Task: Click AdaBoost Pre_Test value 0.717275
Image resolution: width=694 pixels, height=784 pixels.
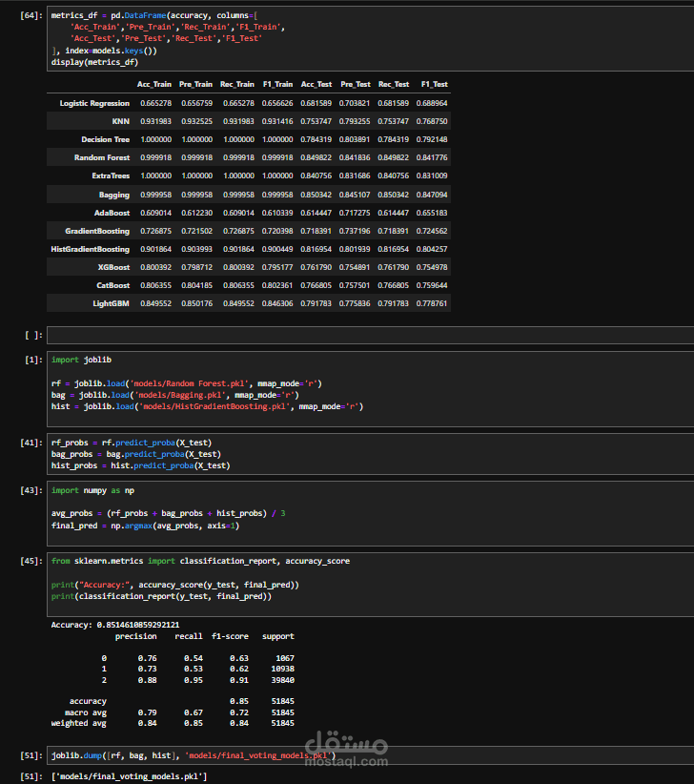Action: 355,213
